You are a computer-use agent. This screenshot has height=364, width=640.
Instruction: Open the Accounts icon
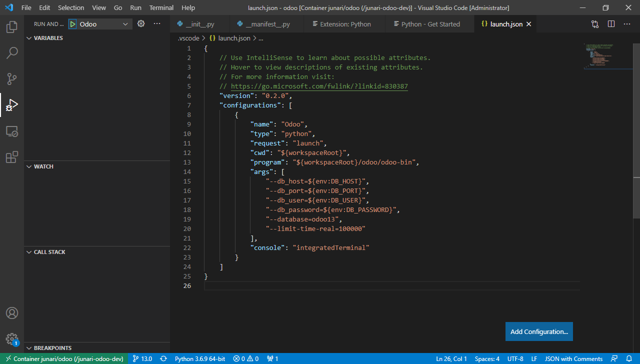pyautogui.click(x=11, y=313)
